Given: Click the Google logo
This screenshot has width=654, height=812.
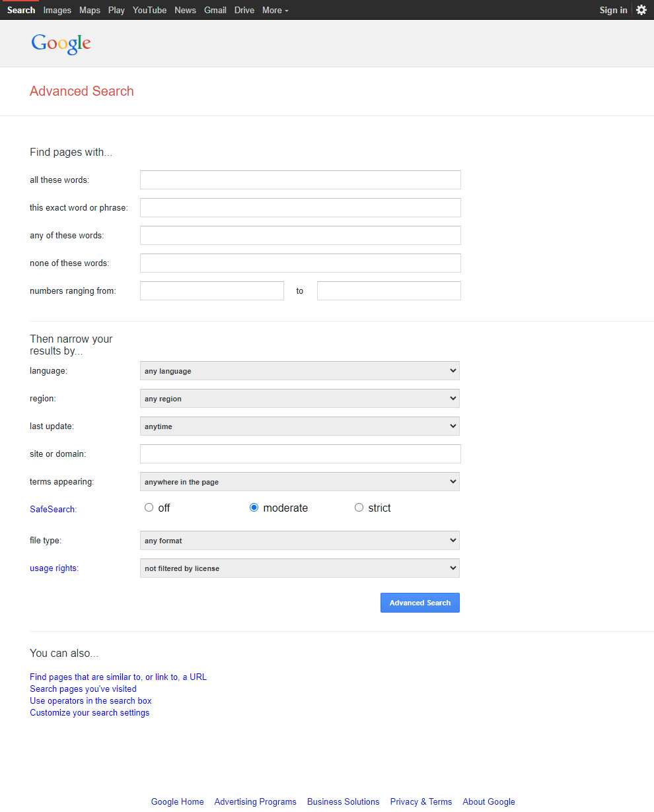Looking at the screenshot, I should pos(61,44).
